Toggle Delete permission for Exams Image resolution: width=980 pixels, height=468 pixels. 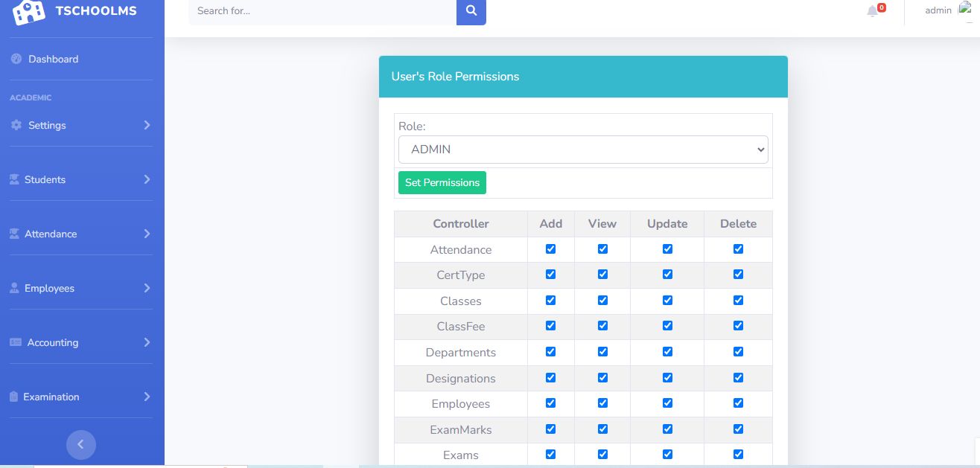pos(738,455)
